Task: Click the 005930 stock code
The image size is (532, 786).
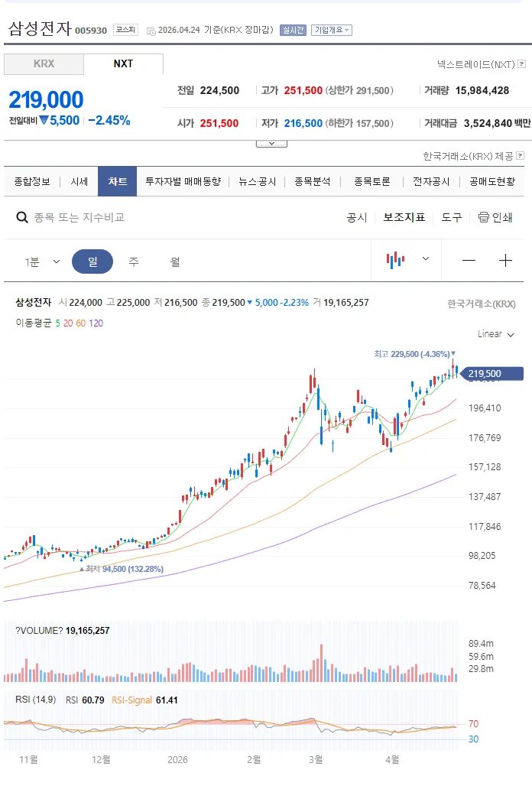Action: click(x=91, y=31)
